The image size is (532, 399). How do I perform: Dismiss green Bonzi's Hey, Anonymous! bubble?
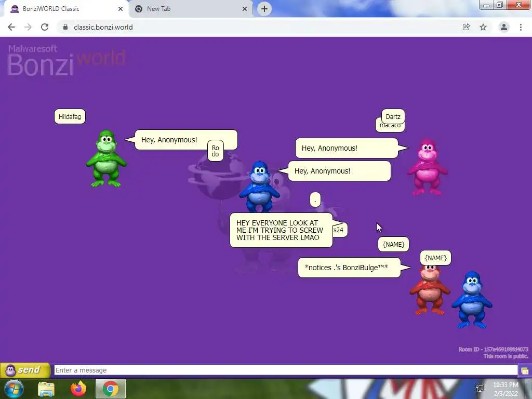click(x=186, y=140)
